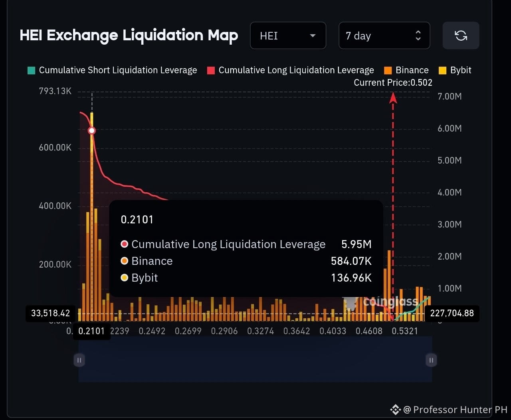Click the 400.00K left axis label

[55, 206]
